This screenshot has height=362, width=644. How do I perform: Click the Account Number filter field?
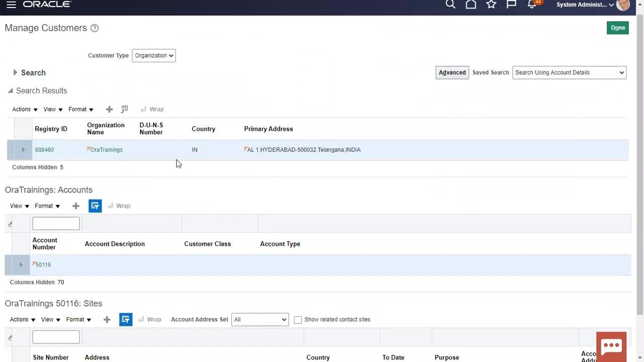(x=56, y=223)
